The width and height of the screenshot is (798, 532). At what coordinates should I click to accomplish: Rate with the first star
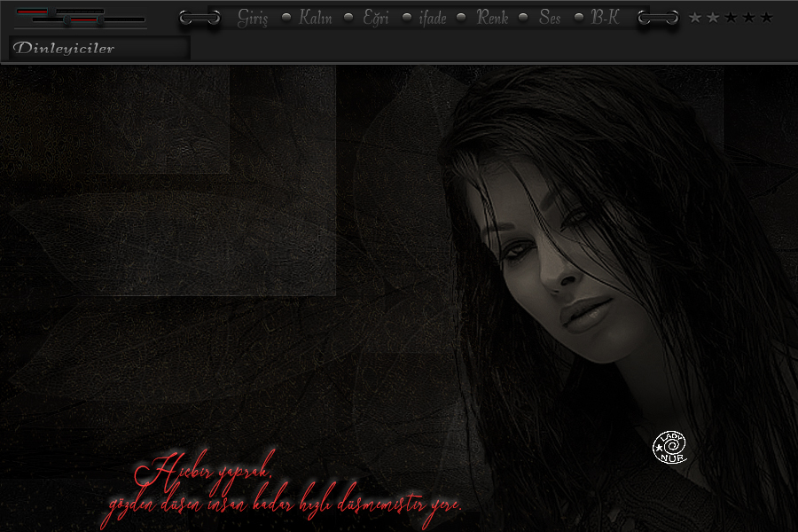click(695, 18)
